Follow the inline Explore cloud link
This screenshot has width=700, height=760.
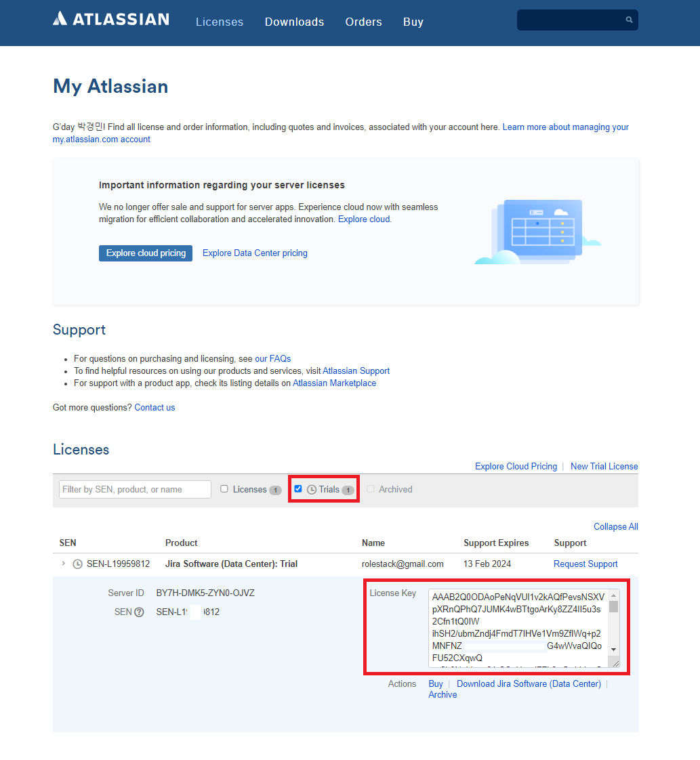tap(364, 219)
